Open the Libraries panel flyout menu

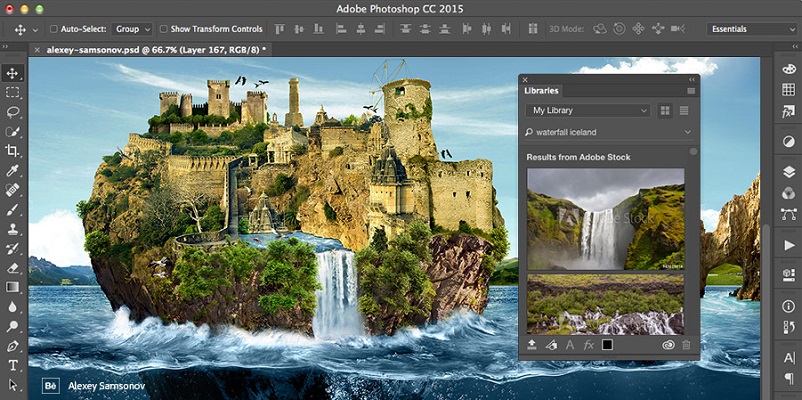click(x=691, y=91)
